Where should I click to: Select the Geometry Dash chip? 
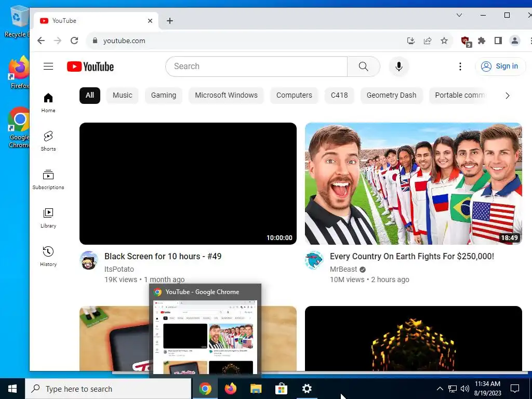click(392, 96)
